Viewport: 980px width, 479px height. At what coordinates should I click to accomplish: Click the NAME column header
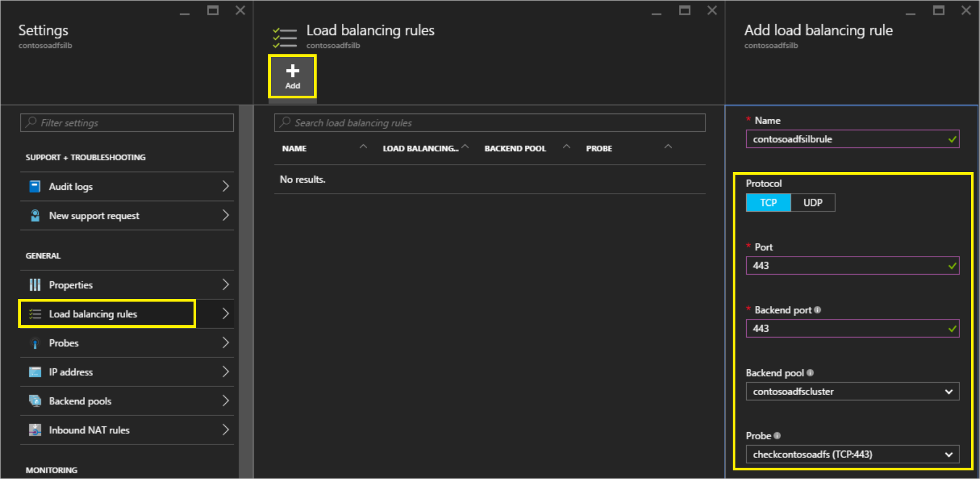(x=294, y=148)
